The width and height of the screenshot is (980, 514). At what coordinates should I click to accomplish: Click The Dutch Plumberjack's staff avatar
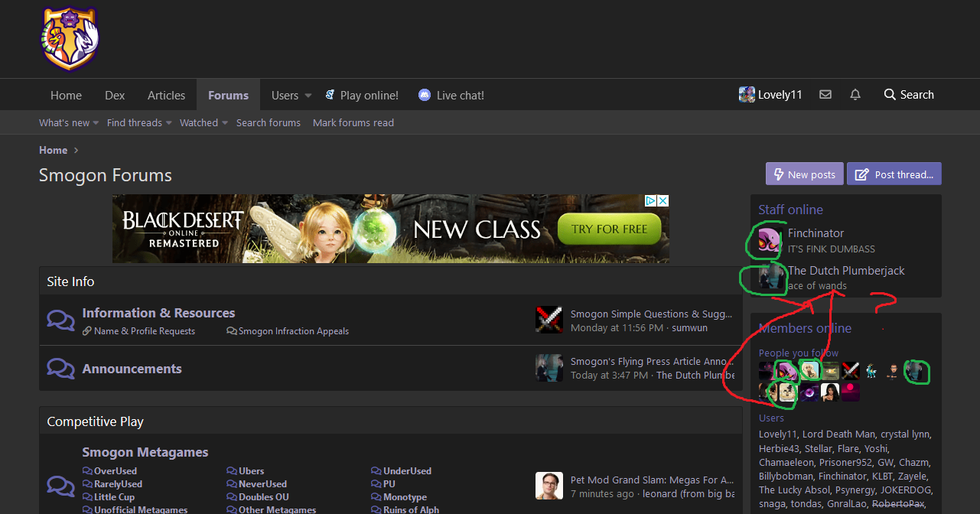point(770,277)
